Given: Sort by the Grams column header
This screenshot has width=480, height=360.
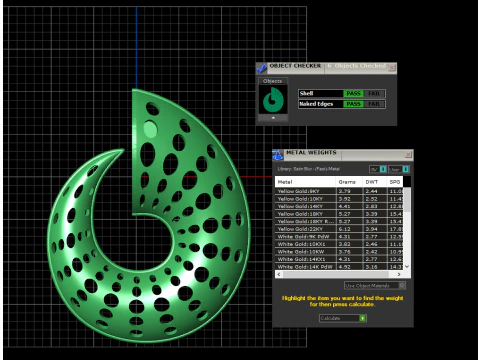Looking at the screenshot, I should [x=349, y=182].
